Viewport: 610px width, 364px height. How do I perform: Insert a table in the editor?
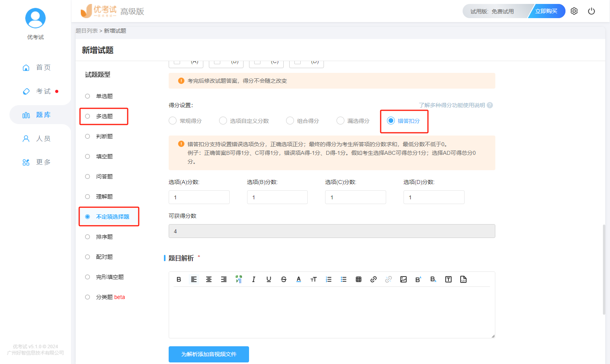359,279
